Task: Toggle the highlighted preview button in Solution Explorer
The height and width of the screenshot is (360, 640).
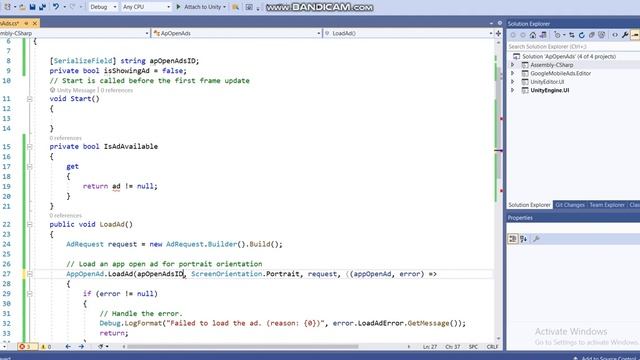Action: [635, 35]
